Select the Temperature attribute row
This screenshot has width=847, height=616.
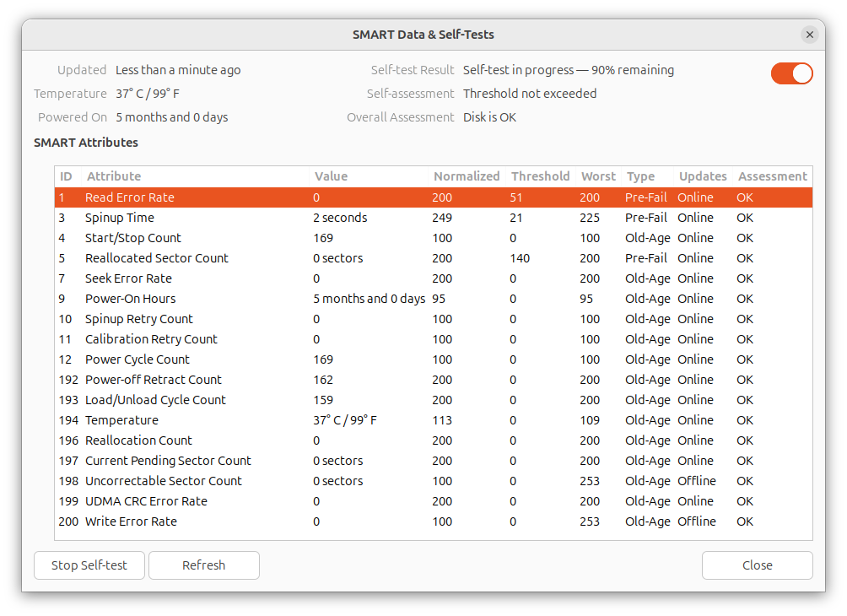pyautogui.click(x=434, y=420)
